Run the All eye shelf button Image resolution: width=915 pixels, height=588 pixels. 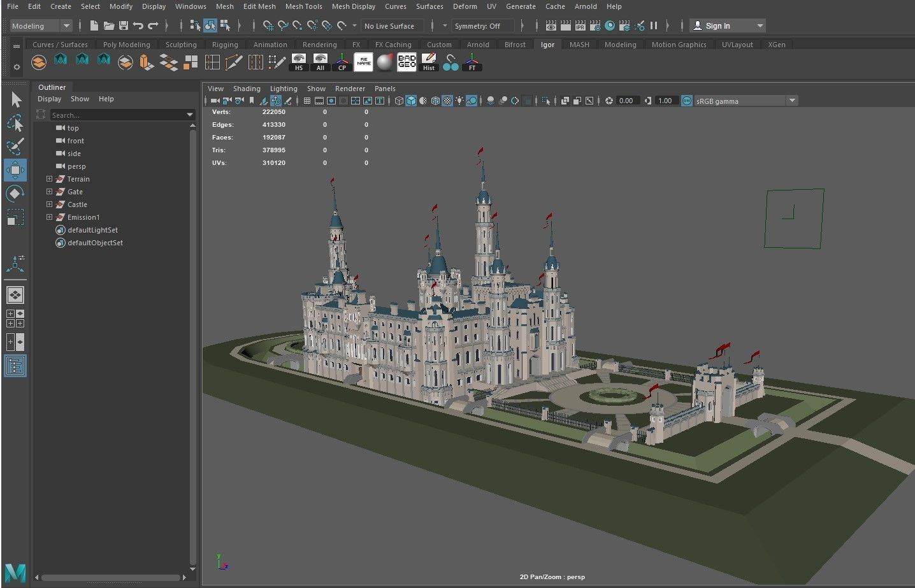coord(321,62)
